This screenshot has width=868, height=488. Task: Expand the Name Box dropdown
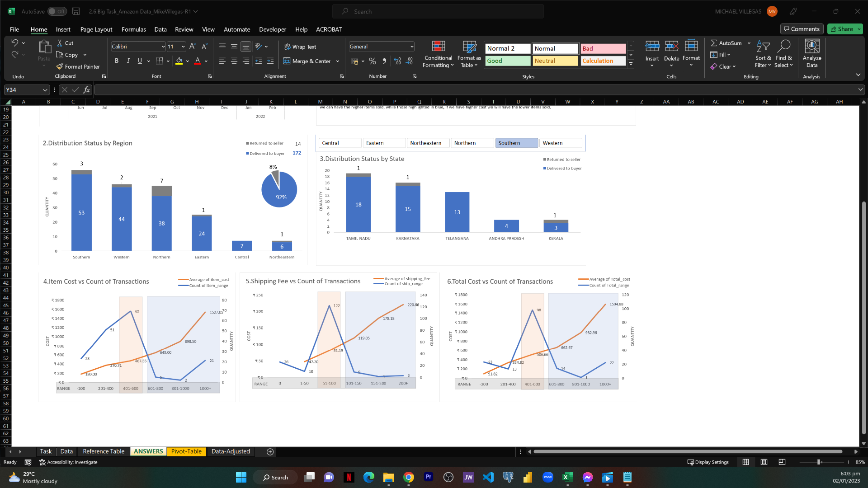pos(45,90)
